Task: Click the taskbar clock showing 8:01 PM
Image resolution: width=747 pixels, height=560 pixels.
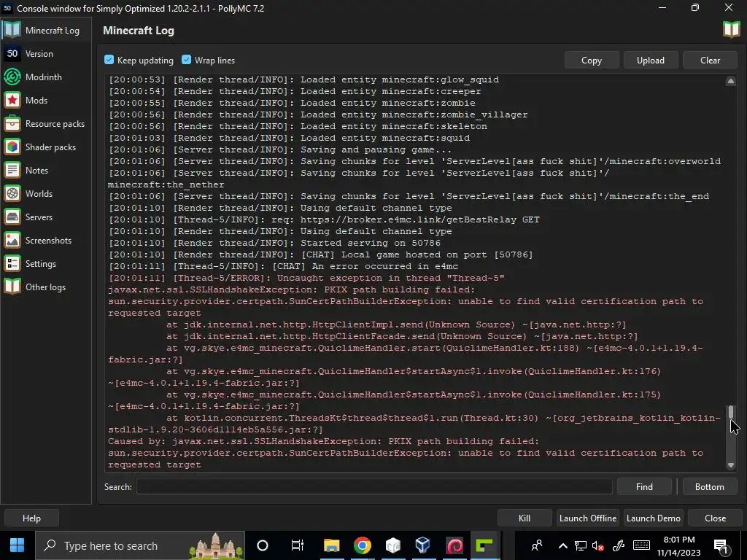Action: tap(679, 545)
